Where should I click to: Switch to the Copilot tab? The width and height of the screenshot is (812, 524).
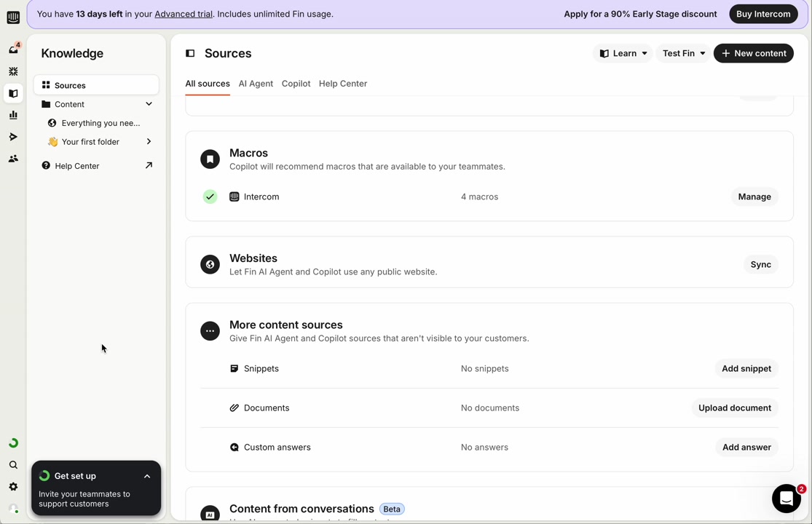[x=296, y=84]
